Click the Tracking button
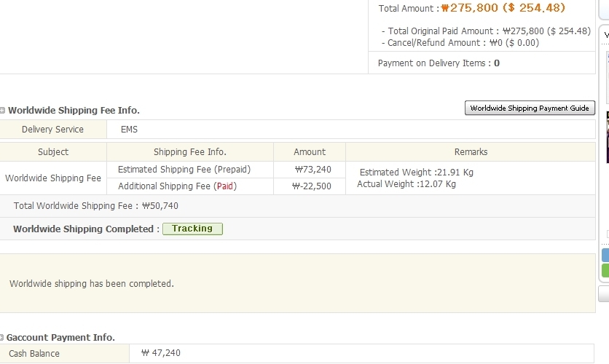This screenshot has height=364, width=609. (x=192, y=229)
